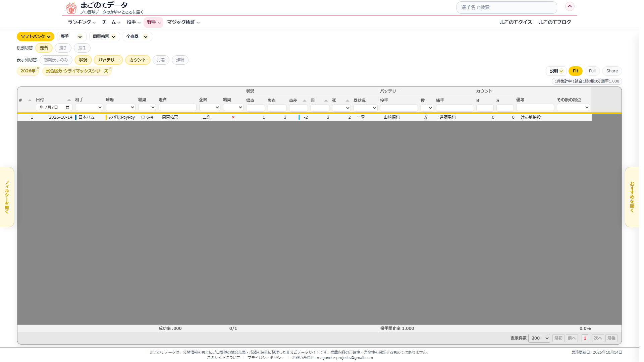Toggle the バッテリー column group
Screen dimensions: 644x362
(108, 60)
